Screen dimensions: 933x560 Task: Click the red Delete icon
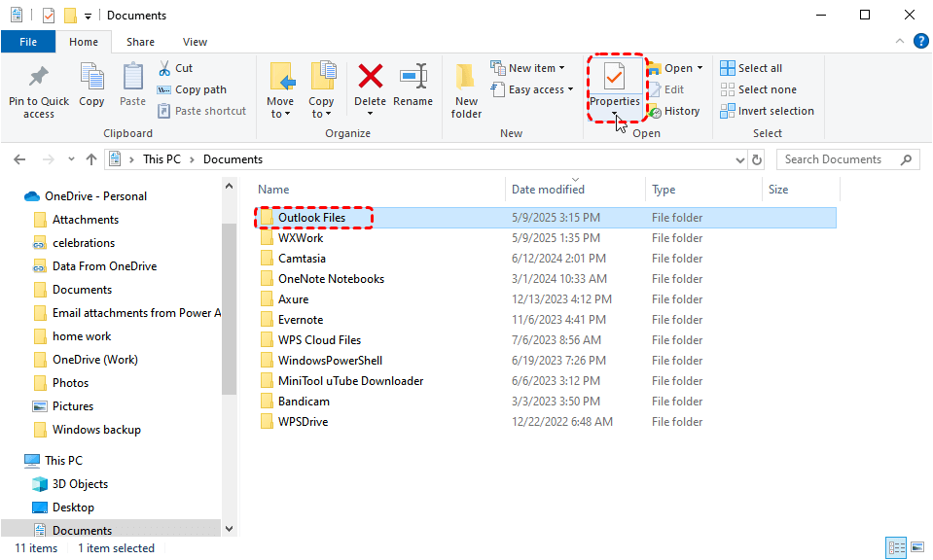(x=370, y=77)
